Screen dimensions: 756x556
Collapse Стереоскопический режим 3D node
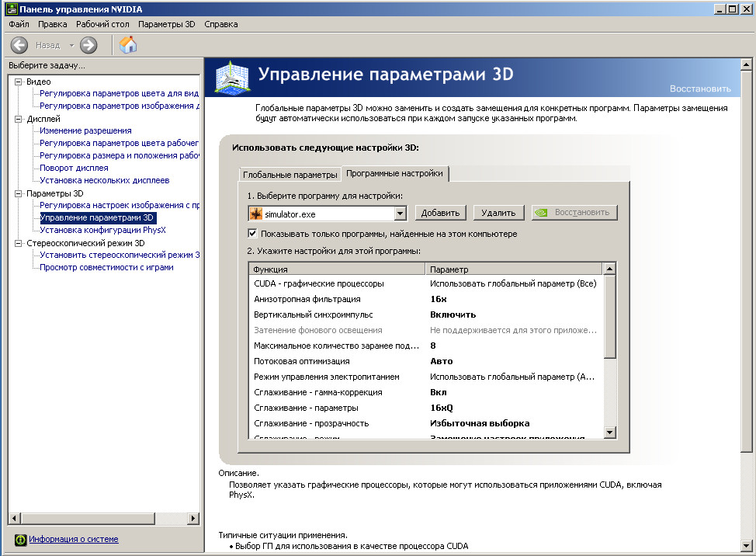click(x=19, y=243)
